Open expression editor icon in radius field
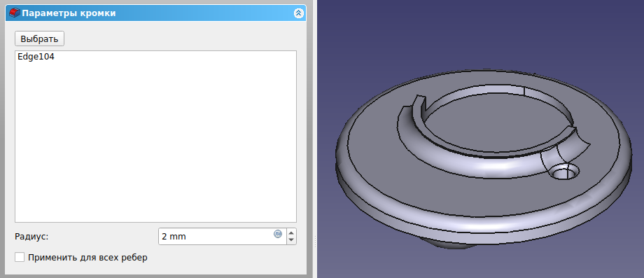This screenshot has width=644, height=278. [x=278, y=234]
